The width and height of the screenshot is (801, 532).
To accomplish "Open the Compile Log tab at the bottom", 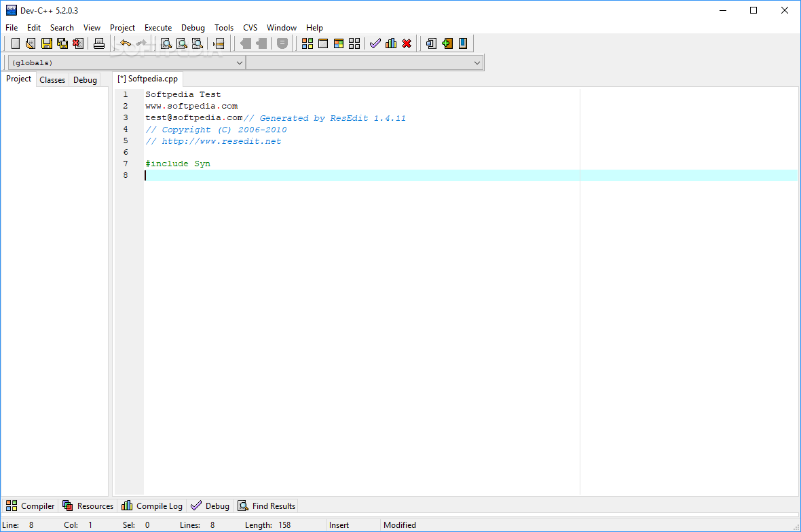I will pyautogui.click(x=152, y=506).
